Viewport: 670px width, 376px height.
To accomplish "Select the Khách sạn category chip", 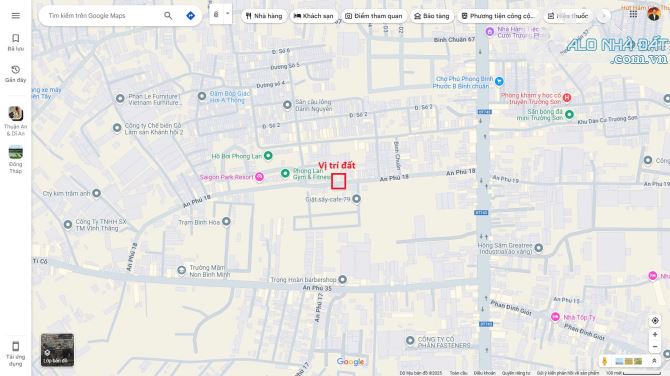I will [314, 16].
